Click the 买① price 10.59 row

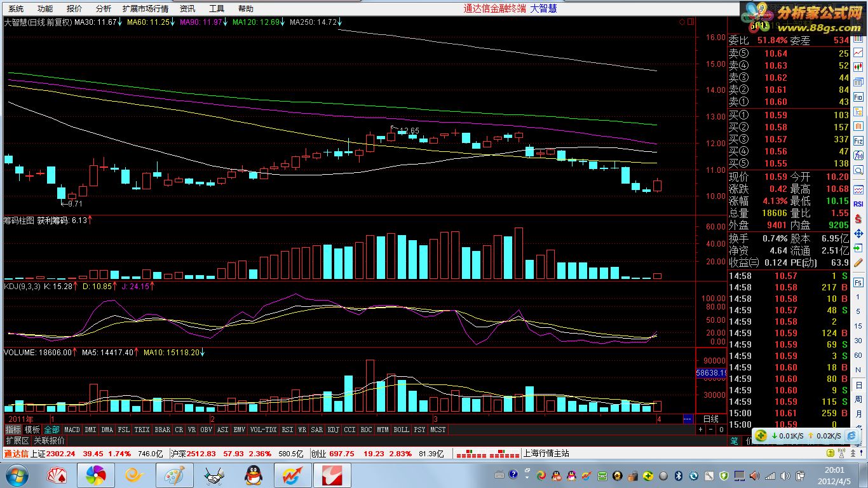click(x=789, y=115)
